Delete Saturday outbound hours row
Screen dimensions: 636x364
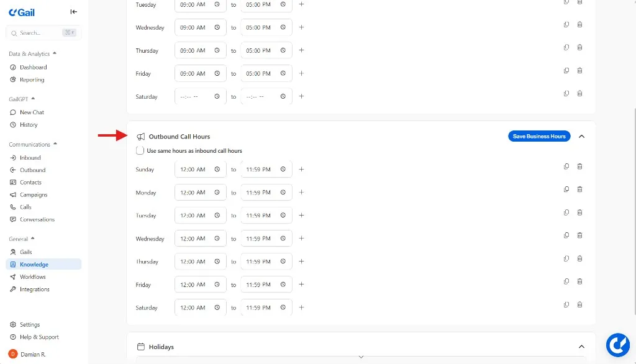579,304
